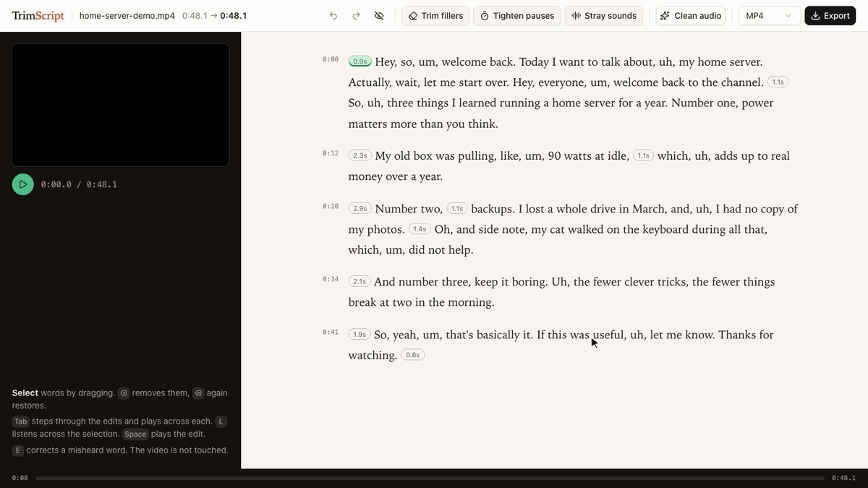Image resolution: width=868 pixels, height=488 pixels.
Task: Toggle the crossed-out eye visibility icon
Action: tap(379, 16)
